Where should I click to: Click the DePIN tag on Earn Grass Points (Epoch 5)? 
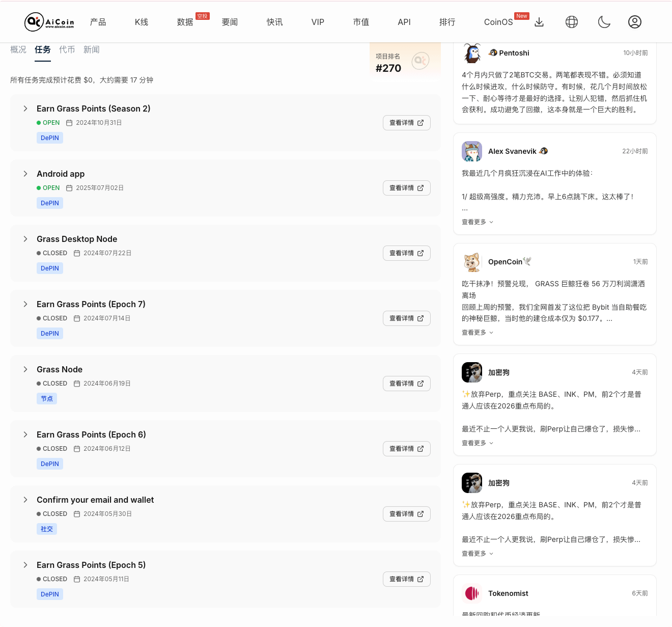(x=49, y=594)
